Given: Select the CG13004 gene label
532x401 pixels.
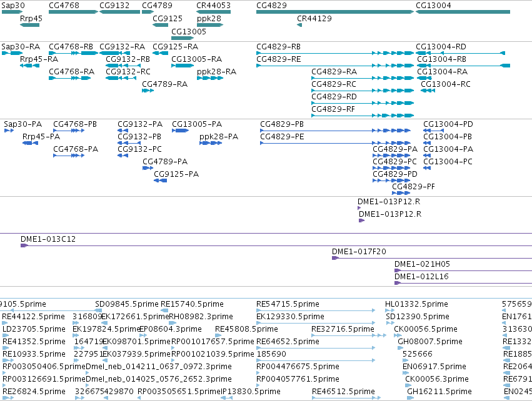Looking at the screenshot, I should [x=433, y=6].
